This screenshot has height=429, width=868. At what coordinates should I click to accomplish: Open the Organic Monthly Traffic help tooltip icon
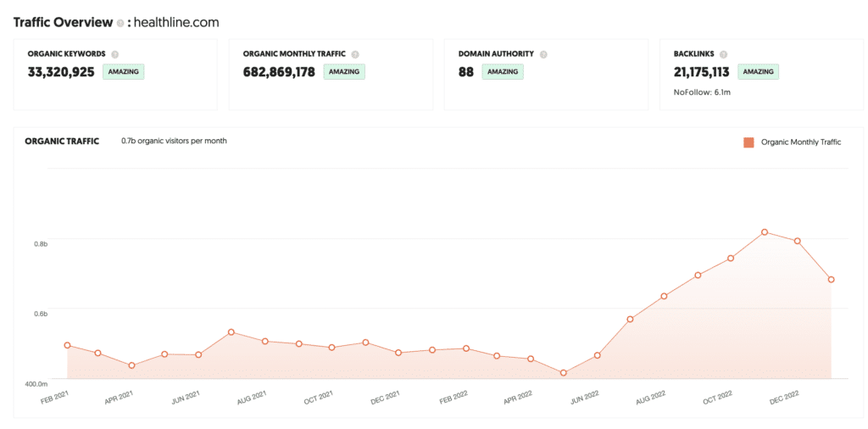click(353, 54)
